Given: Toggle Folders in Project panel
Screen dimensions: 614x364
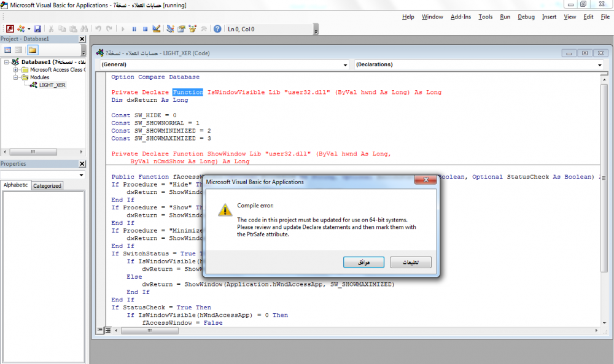Looking at the screenshot, I should coord(33,50).
